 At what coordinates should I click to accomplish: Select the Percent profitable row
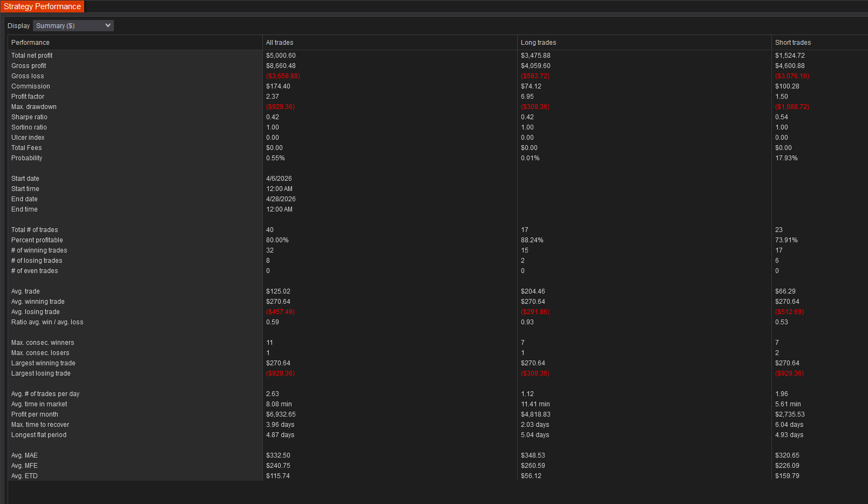(37, 240)
